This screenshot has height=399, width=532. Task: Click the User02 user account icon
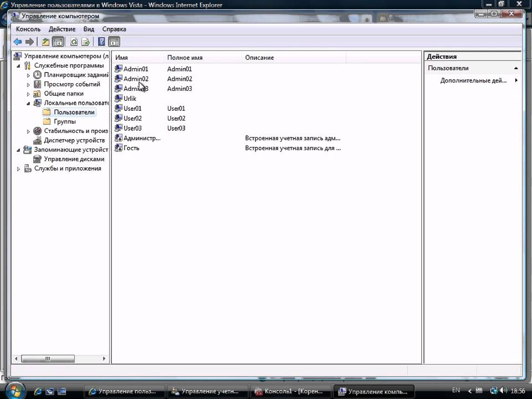(119, 118)
